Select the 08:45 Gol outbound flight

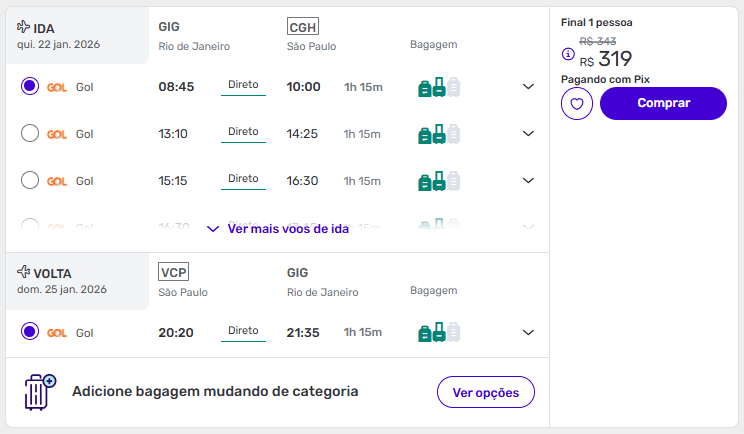tap(30, 87)
